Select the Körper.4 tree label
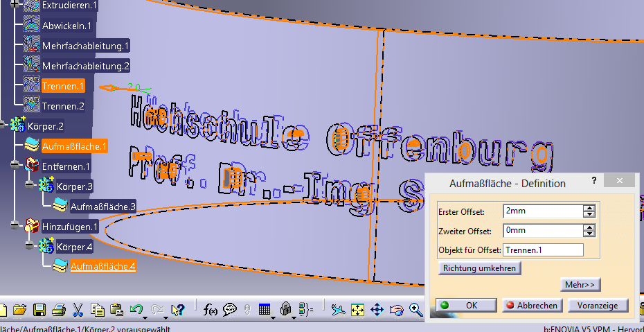 pos(75,247)
